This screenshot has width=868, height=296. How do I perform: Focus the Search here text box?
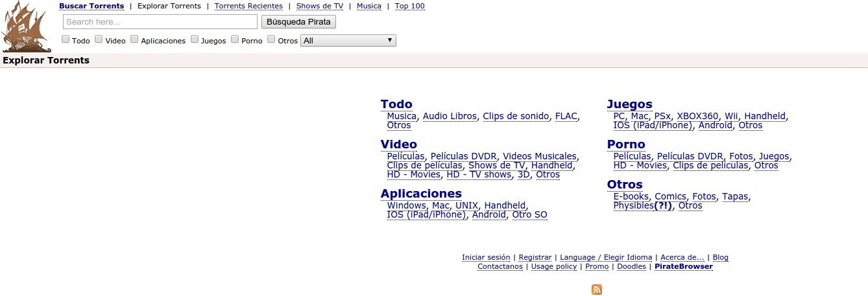point(160,22)
